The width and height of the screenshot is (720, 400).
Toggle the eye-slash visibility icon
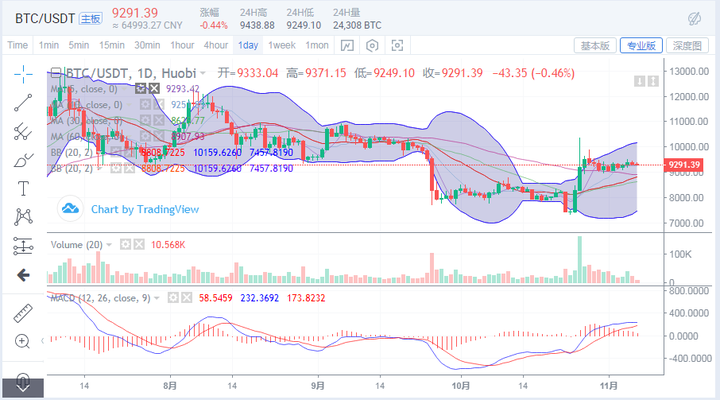pos(694,18)
